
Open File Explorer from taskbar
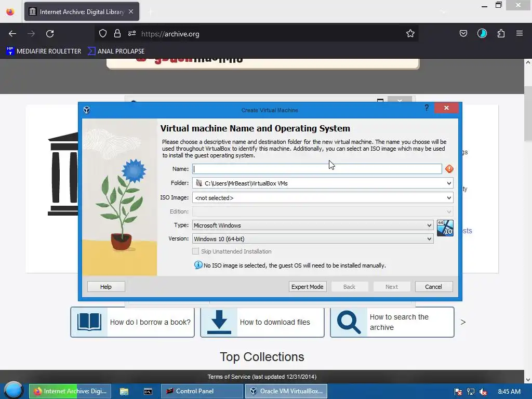pyautogui.click(x=124, y=392)
